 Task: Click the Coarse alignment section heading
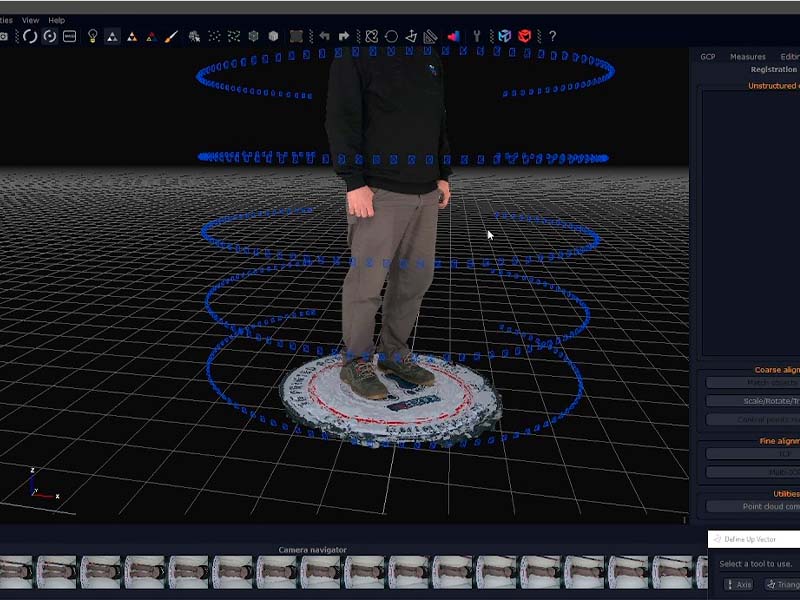[x=777, y=370]
